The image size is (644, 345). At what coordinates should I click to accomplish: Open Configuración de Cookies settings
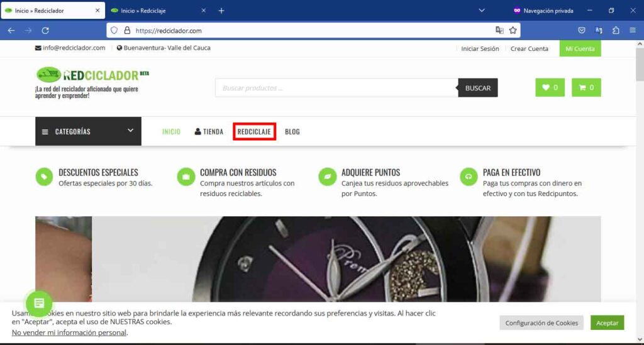541,323
